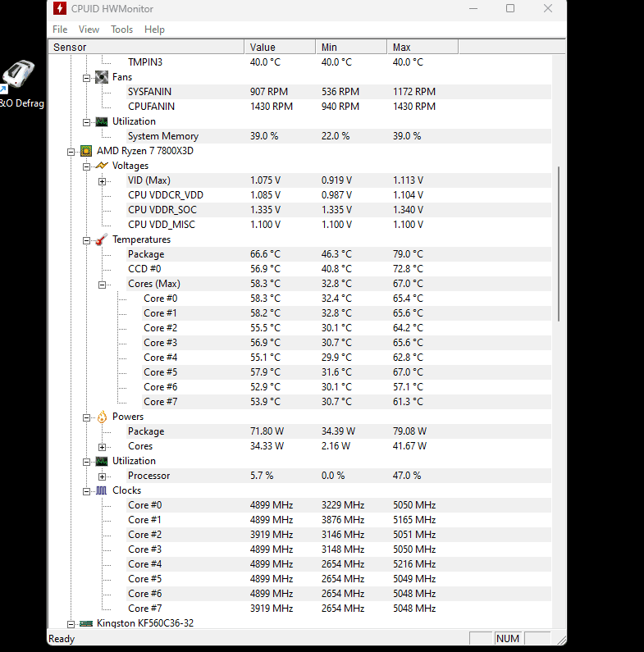Viewport: 644px width, 652px height.
Task: Click the Fans group fan icon
Action: tap(102, 77)
